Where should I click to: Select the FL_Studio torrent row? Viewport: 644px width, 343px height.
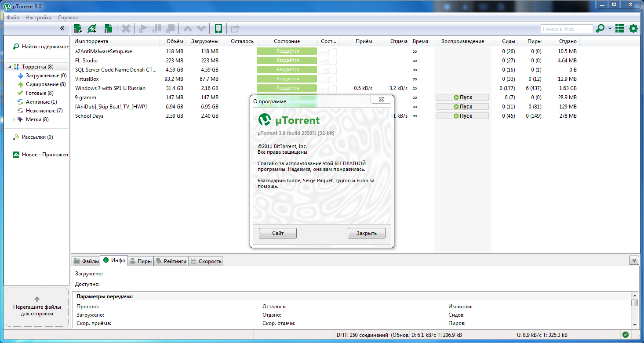(x=325, y=61)
